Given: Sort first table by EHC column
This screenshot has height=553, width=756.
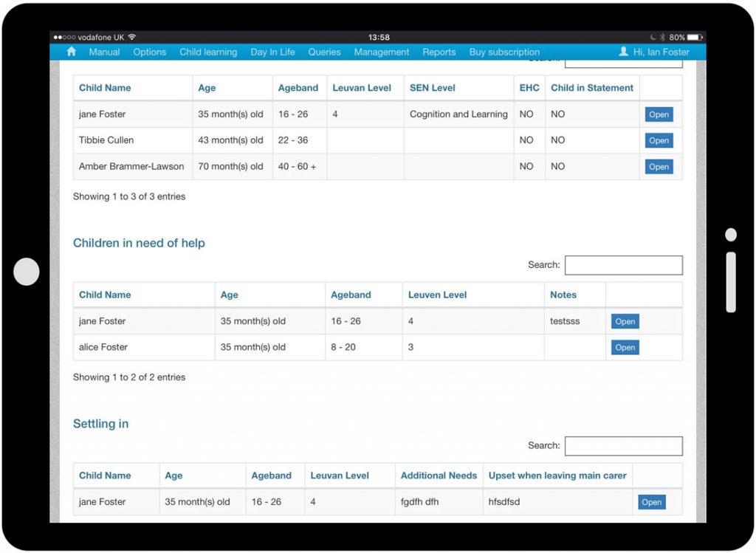Looking at the screenshot, I should [529, 88].
